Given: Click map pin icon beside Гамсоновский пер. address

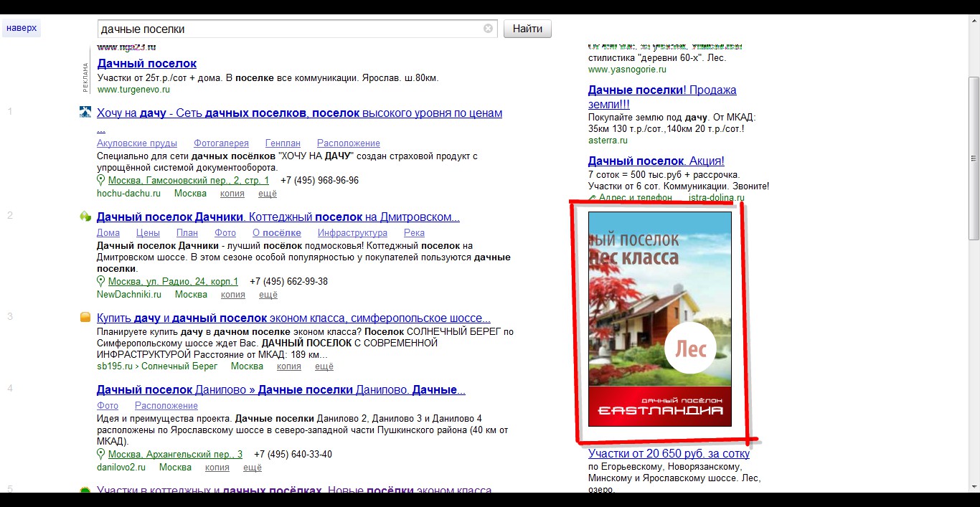Looking at the screenshot, I should point(101,181).
